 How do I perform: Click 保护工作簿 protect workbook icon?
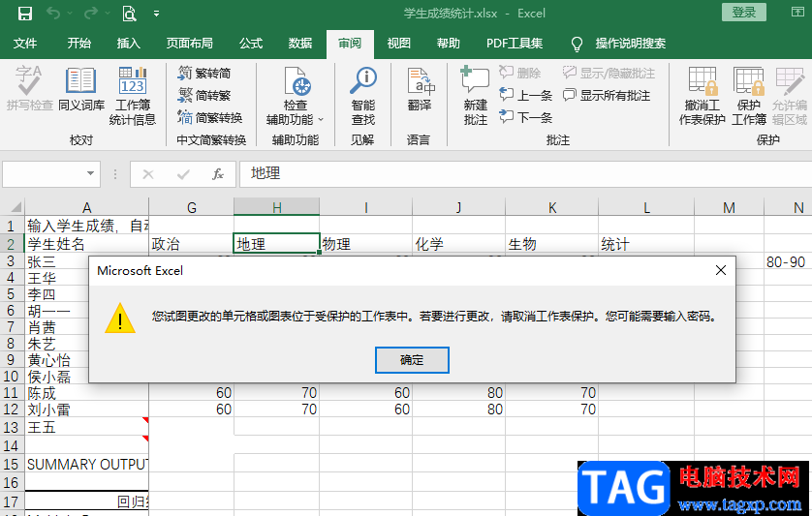pyautogui.click(x=749, y=96)
